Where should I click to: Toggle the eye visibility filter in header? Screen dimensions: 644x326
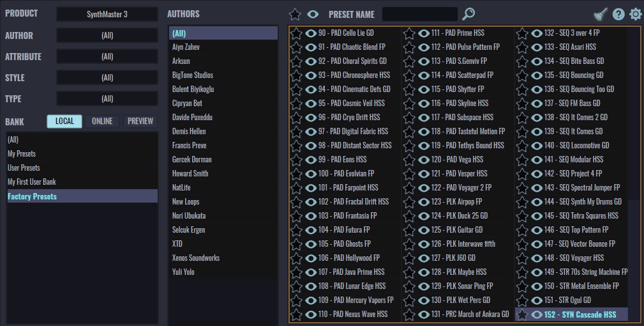pos(313,15)
